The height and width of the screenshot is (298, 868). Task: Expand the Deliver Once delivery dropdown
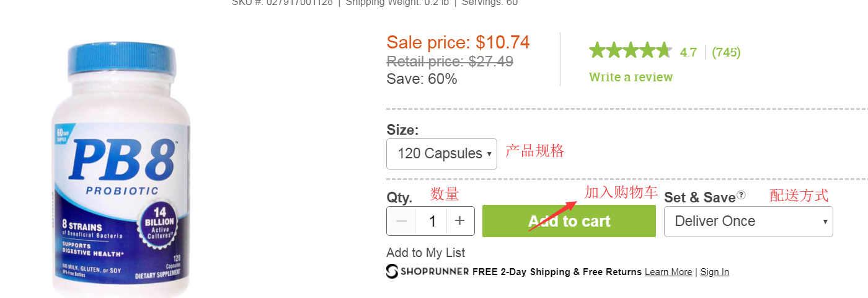point(748,222)
